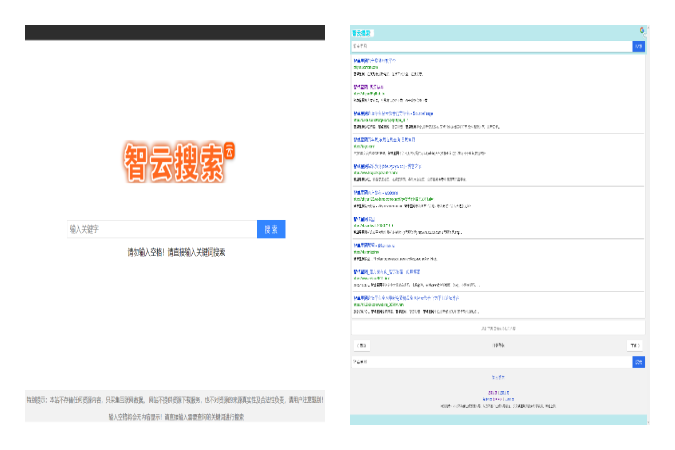Focus the 输入关键字 search field on homepage
Image resolution: width=675 pixels, height=450 pixels.
tap(161, 229)
